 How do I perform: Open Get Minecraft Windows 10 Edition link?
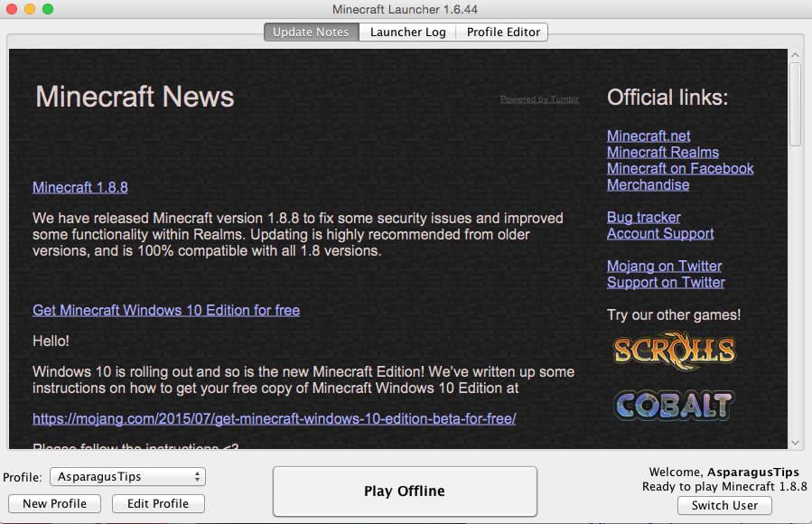point(166,310)
